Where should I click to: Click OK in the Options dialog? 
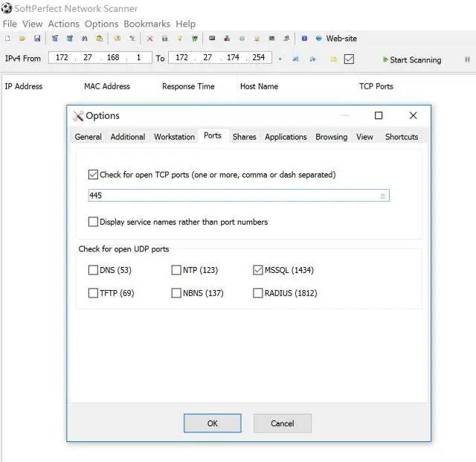(213, 423)
